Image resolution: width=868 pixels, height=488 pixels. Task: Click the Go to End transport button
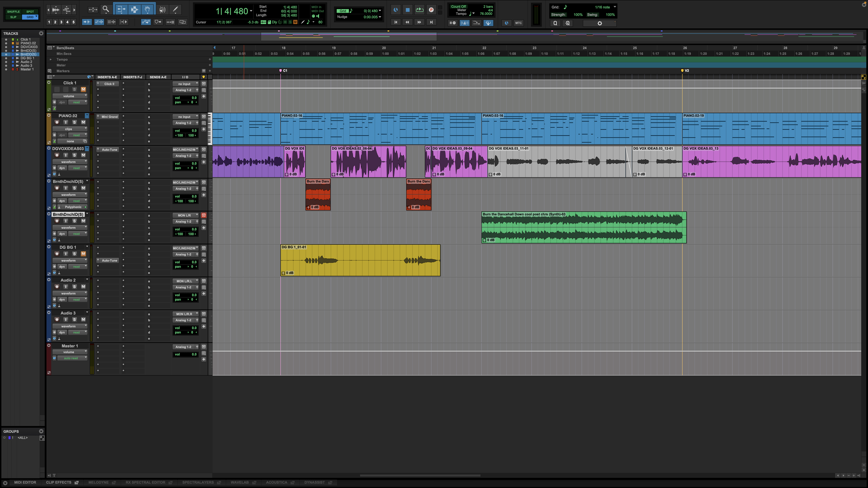click(x=431, y=22)
